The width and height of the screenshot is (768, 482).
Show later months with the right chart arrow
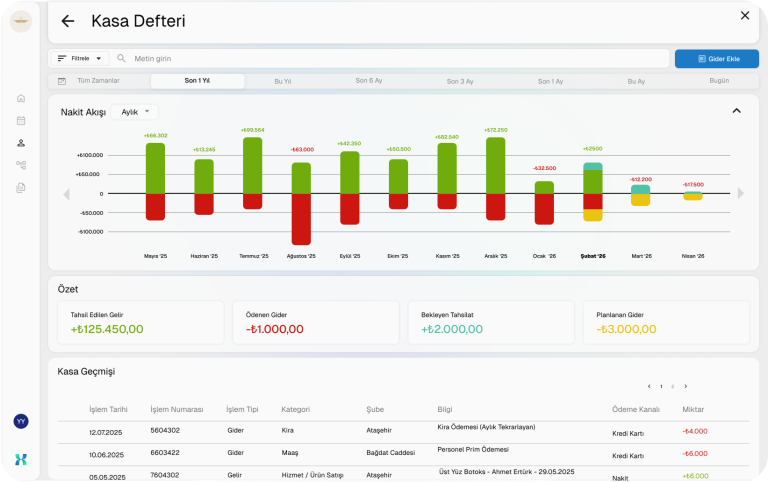741,193
